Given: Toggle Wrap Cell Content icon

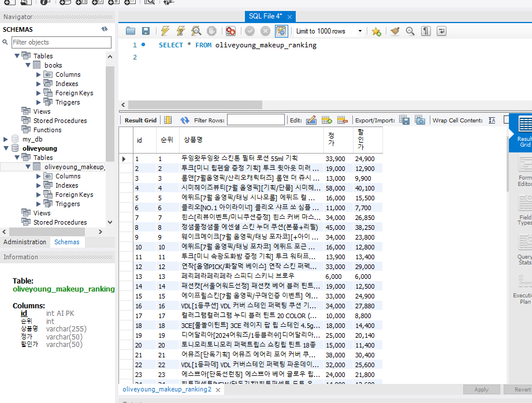Looking at the screenshot, I should coord(492,120).
